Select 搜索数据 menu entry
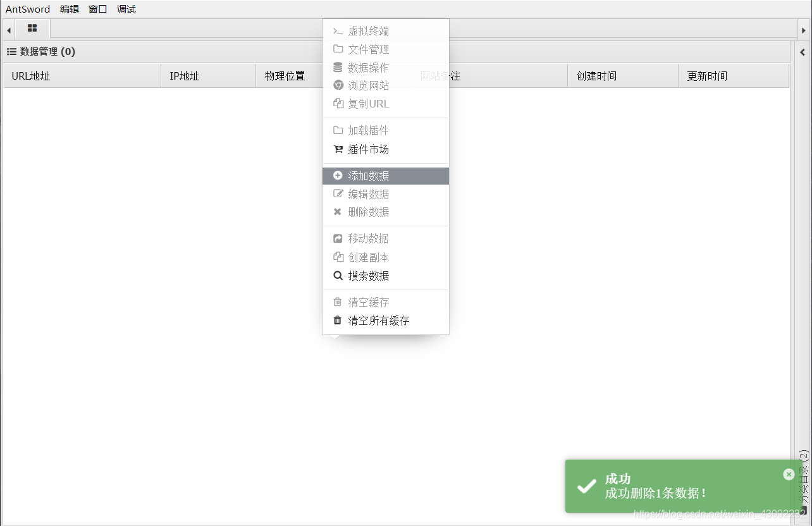This screenshot has height=526, width=812. coord(386,276)
